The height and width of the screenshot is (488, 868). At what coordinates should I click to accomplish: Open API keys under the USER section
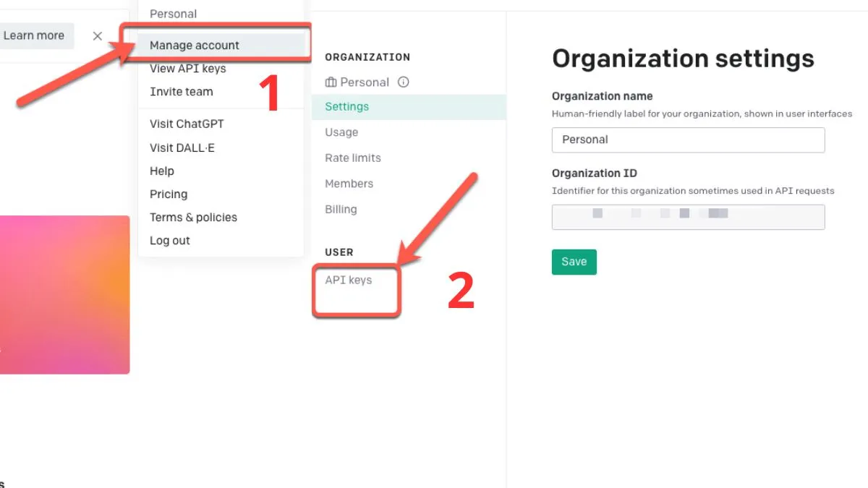coord(348,280)
